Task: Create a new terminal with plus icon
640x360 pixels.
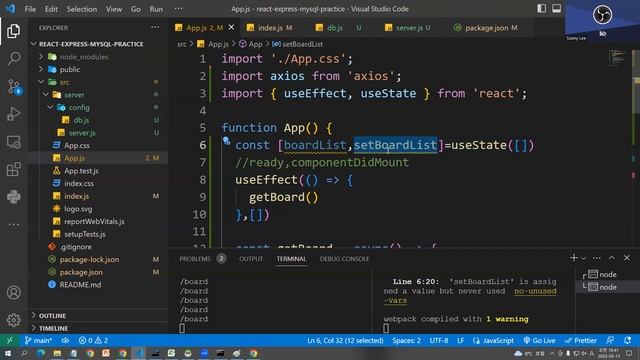Action: pyautogui.click(x=573, y=258)
